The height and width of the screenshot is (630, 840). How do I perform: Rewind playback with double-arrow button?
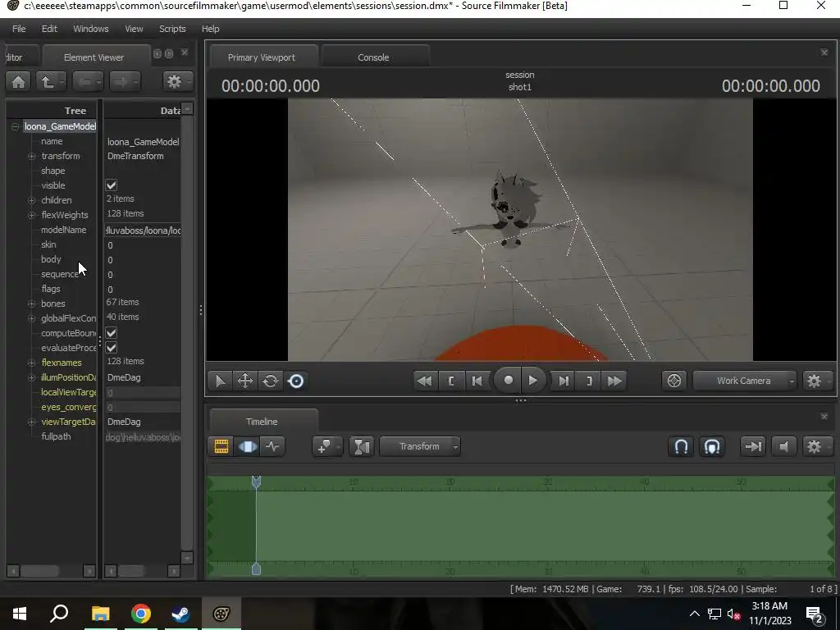[x=424, y=381]
